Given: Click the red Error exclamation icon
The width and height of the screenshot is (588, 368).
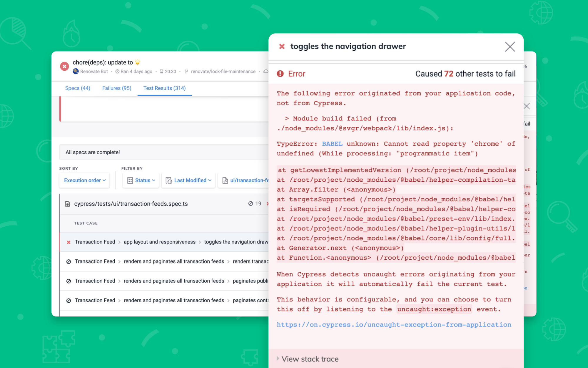Looking at the screenshot, I should [280, 74].
